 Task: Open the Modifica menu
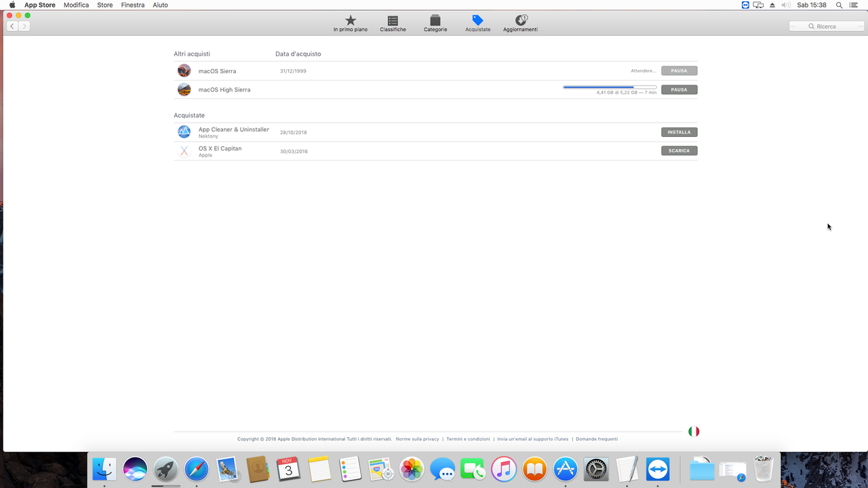pyautogui.click(x=76, y=5)
